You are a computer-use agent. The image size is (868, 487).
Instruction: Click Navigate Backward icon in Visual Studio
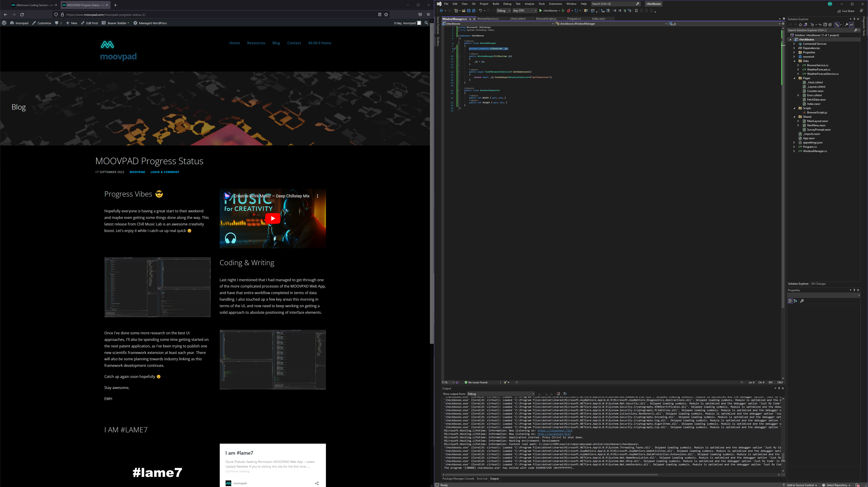441,11
